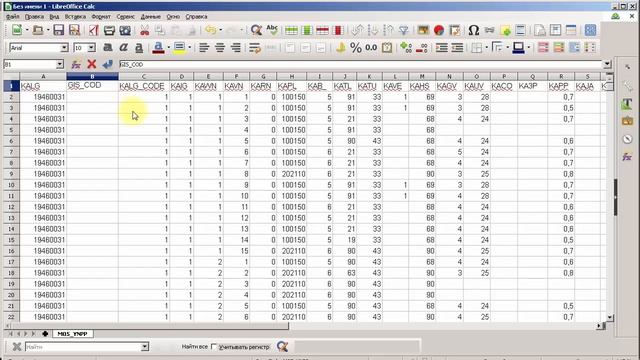Click the Sort Ascending icon
This screenshot has width=640, height=360.
(373, 30)
